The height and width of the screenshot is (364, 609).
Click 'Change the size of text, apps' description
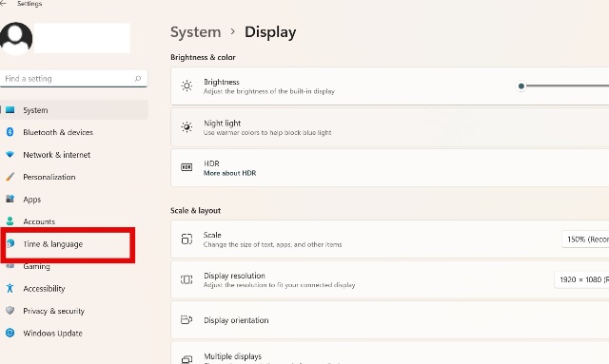click(273, 244)
